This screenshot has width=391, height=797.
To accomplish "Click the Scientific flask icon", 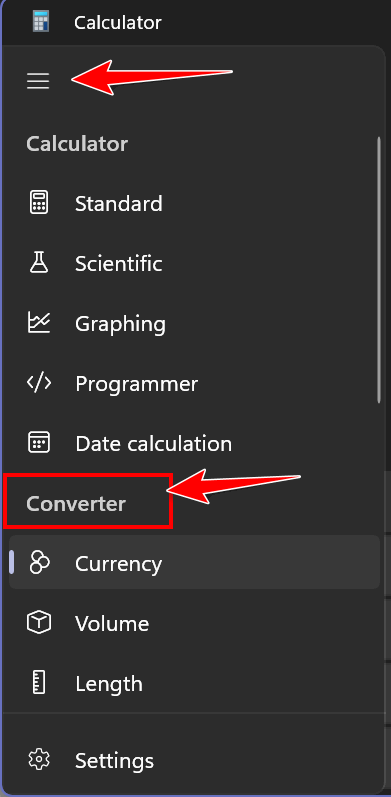I will (x=39, y=263).
